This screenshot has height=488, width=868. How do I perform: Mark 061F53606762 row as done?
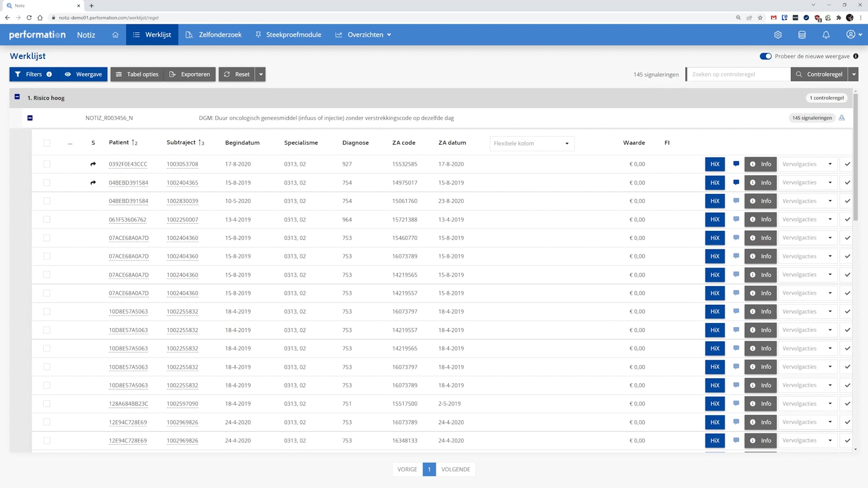click(x=847, y=219)
